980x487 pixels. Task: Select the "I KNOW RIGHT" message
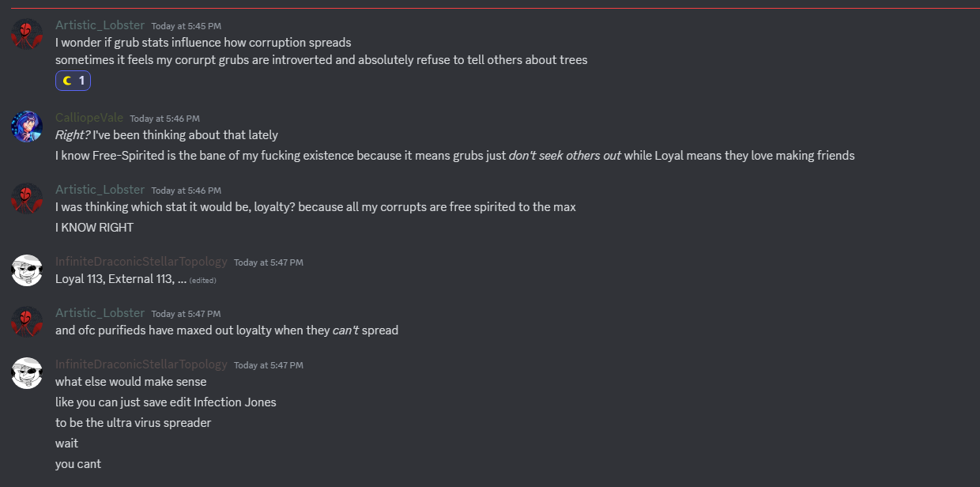coord(94,228)
